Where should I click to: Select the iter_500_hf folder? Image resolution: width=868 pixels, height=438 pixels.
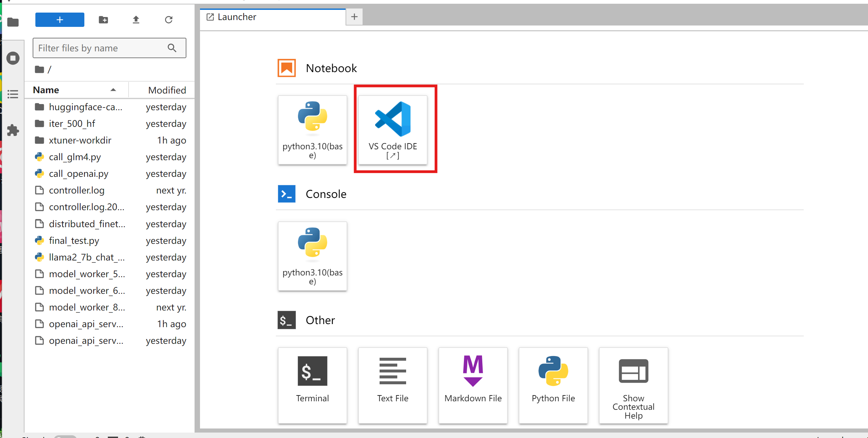tap(110, 124)
